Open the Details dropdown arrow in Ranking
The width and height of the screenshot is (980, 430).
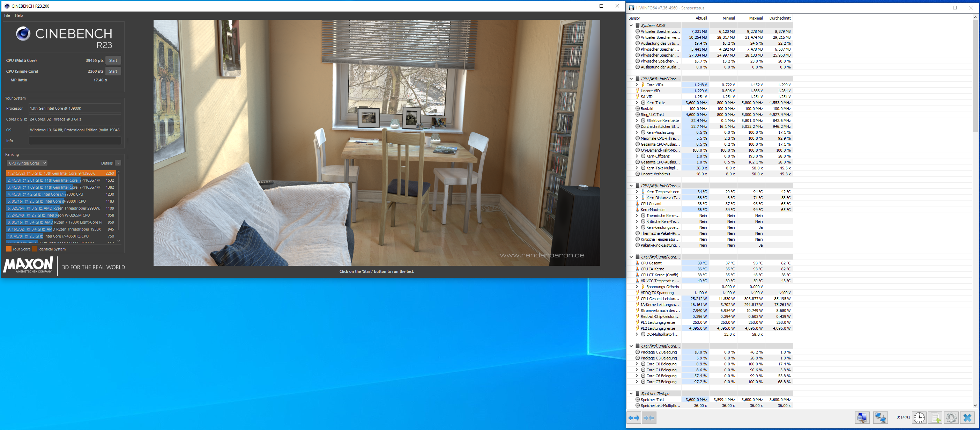click(x=118, y=163)
